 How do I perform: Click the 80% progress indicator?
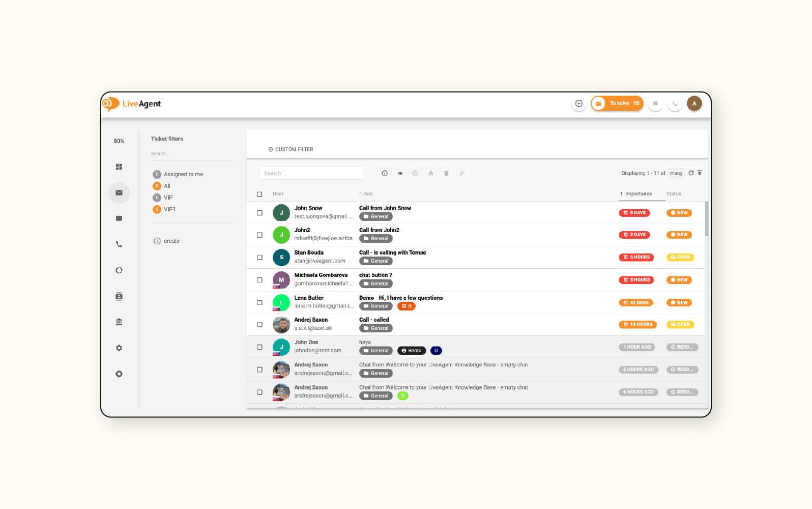tap(119, 141)
